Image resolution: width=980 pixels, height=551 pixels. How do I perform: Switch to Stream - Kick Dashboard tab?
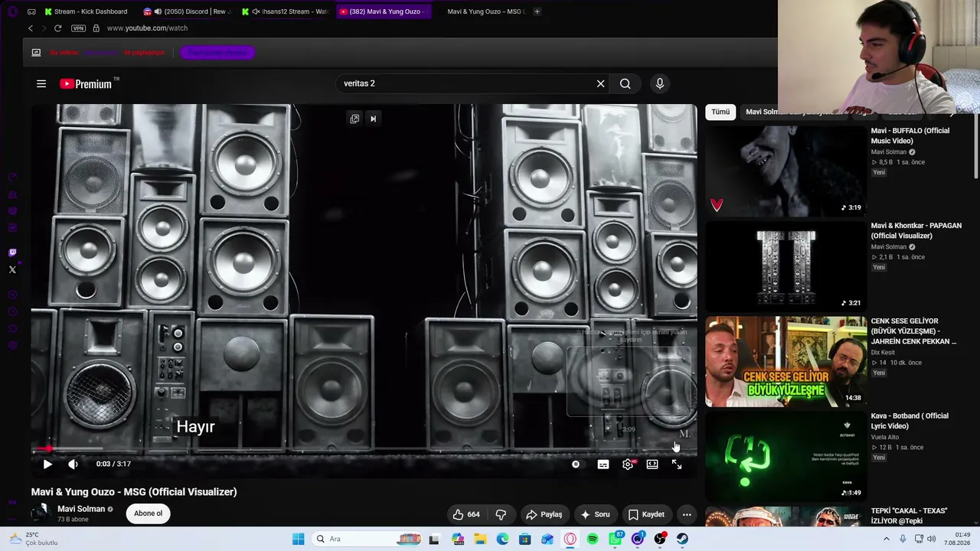[87, 11]
